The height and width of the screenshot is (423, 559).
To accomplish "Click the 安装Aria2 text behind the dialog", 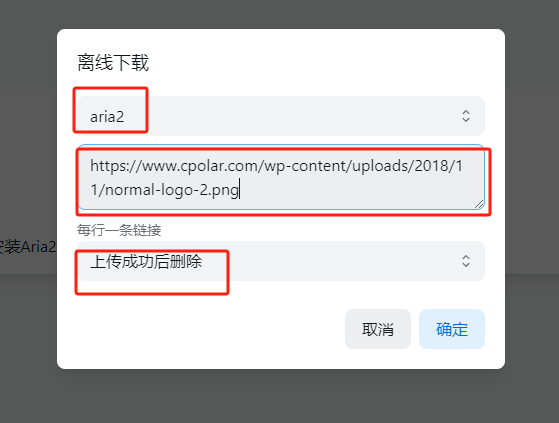I will click(28, 247).
